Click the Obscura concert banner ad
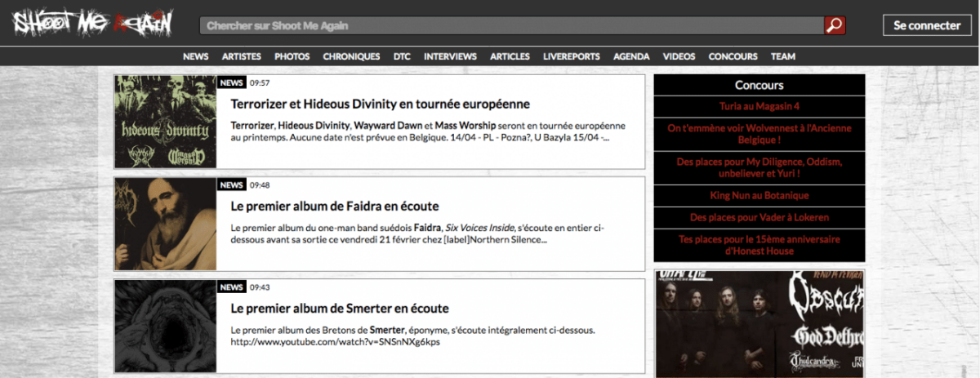The image size is (980, 378). click(759, 324)
